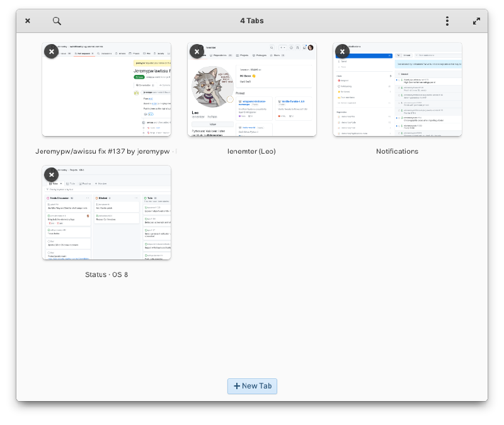Click the plus icon inside New Tab button
The image size is (504, 425).
point(237,386)
